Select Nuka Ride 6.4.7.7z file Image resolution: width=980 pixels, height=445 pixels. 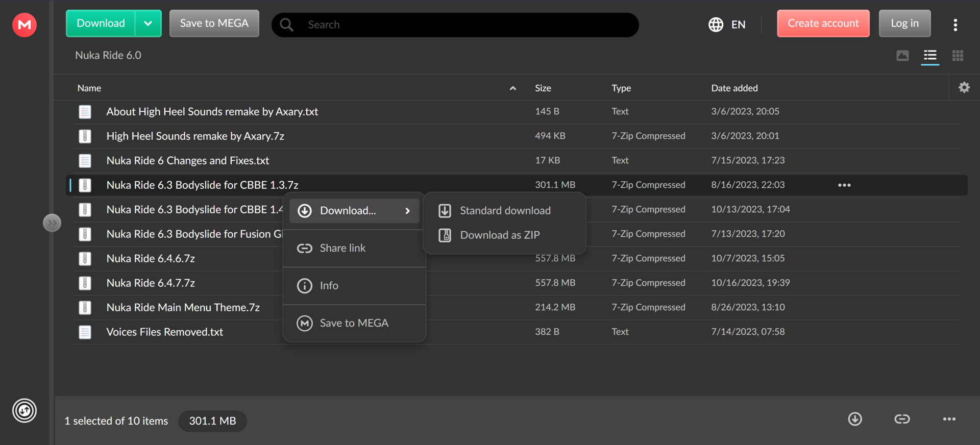151,283
